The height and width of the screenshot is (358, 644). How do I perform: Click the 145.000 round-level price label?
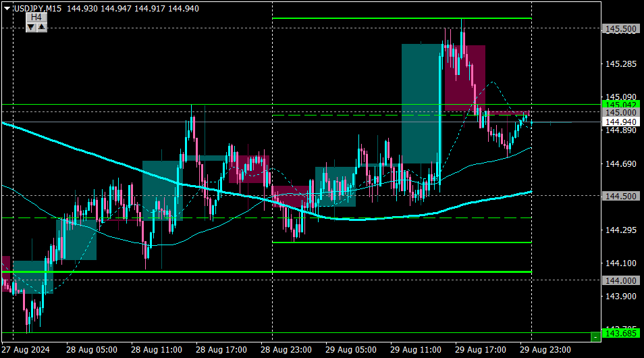click(x=620, y=113)
